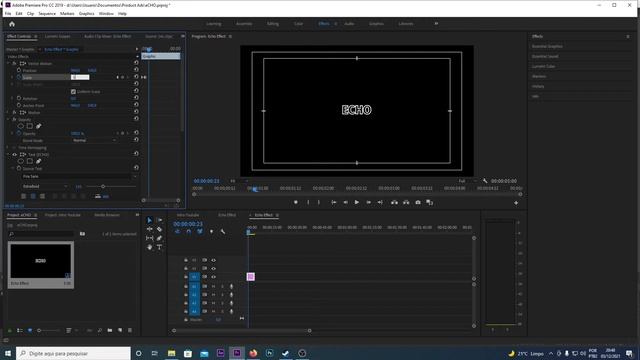Pick free draw bezier mask under Opacity
This screenshot has width=640, height=360.
(x=38, y=126)
